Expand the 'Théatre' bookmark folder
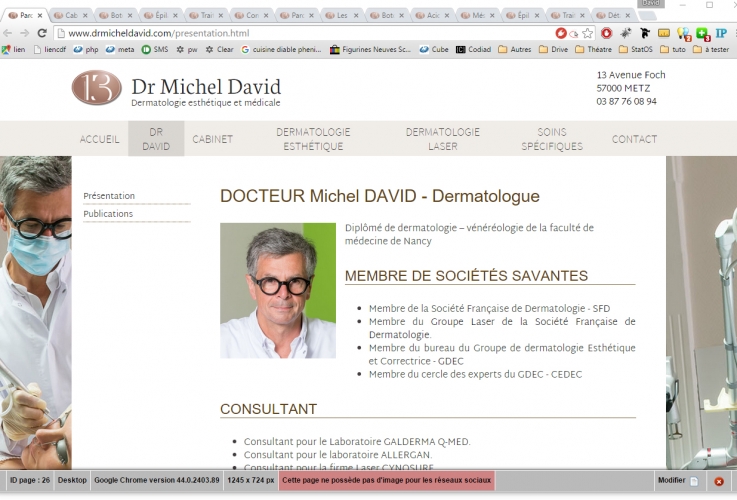 [594, 49]
